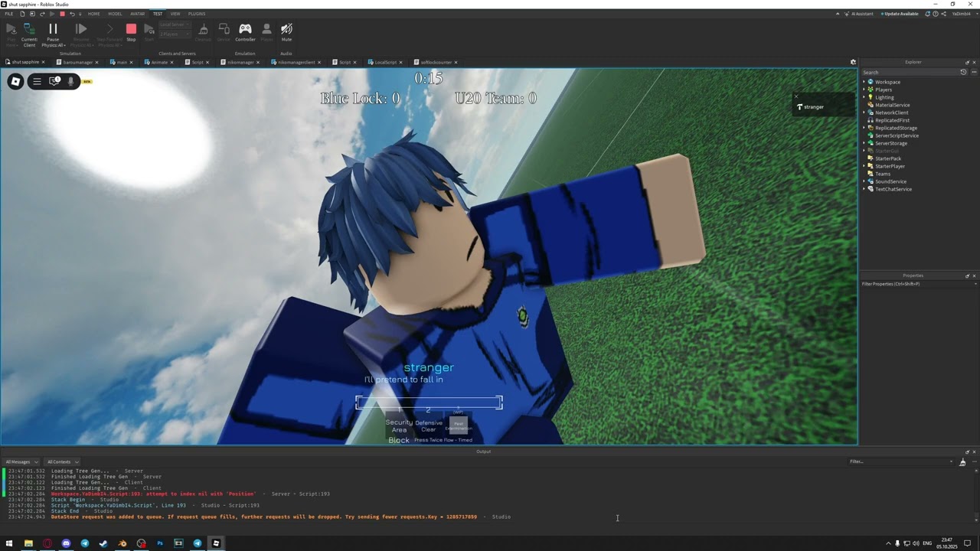
Task: Select MaterialService in Explorer
Action: [x=892, y=105]
